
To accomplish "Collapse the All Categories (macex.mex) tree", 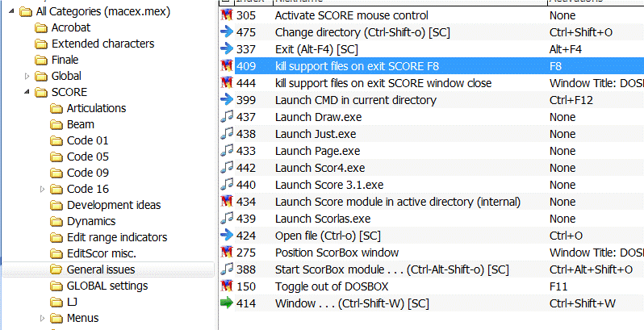I will click(x=11, y=12).
